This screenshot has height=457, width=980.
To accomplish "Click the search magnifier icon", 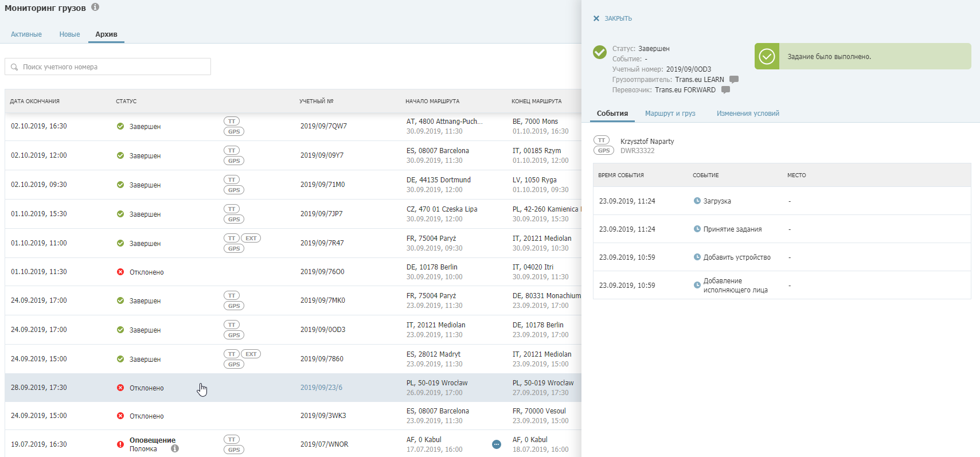I will point(14,67).
